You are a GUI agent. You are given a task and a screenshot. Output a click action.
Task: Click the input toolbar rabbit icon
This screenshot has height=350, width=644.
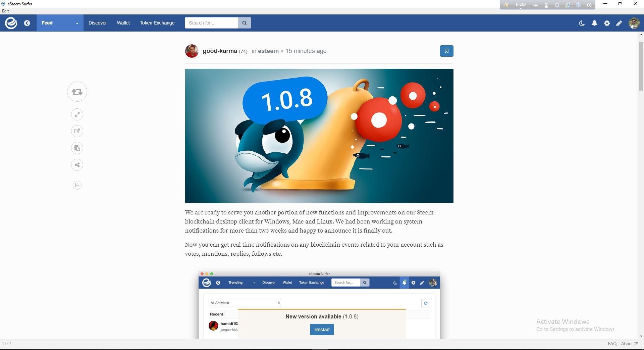pos(546,5)
